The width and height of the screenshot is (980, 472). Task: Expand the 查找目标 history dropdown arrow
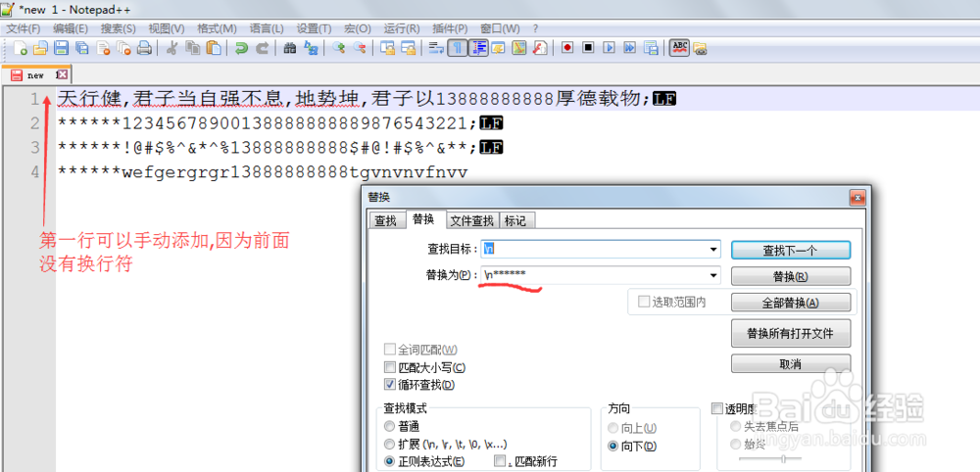coord(713,249)
